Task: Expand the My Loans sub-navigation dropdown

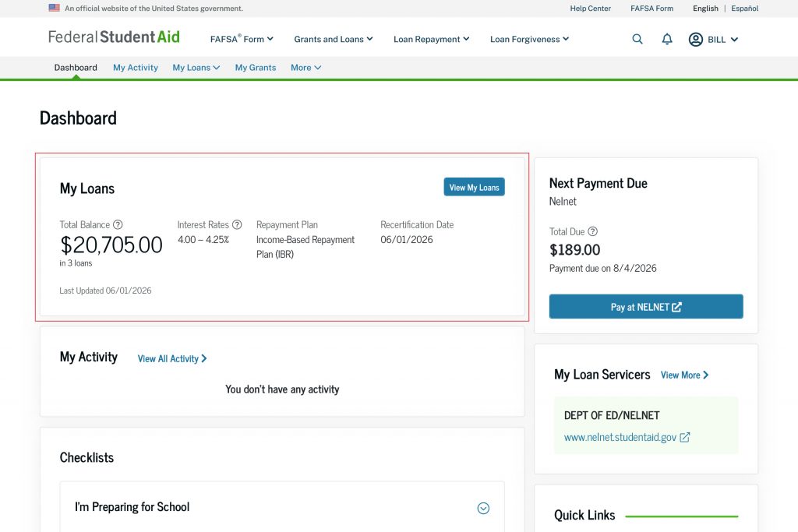Action: [196, 68]
